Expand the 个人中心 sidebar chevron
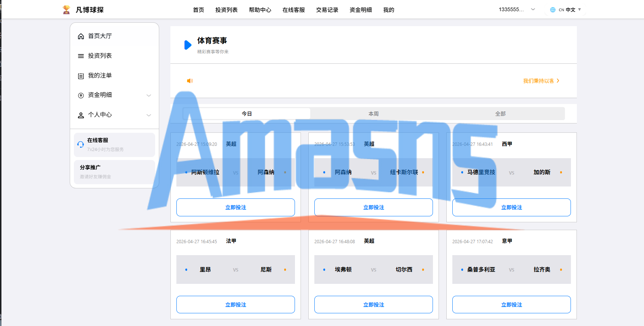644x326 pixels. pos(149,115)
